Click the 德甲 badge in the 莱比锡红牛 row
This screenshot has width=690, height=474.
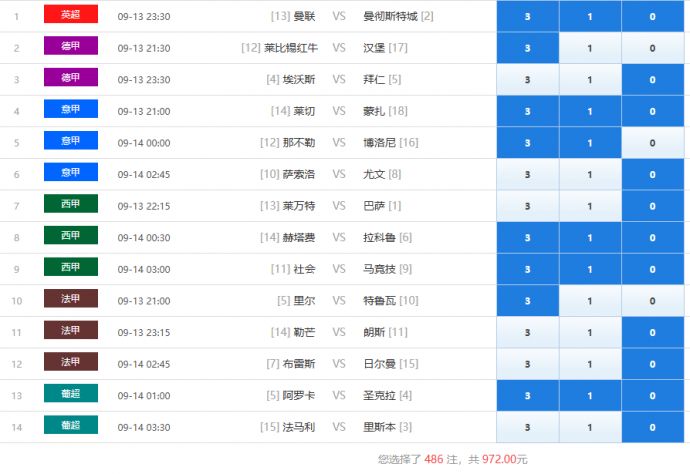coord(71,46)
